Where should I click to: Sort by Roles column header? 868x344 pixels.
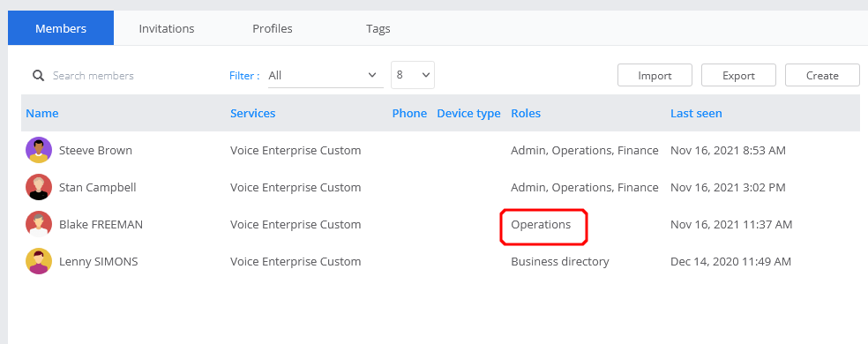pyautogui.click(x=526, y=113)
